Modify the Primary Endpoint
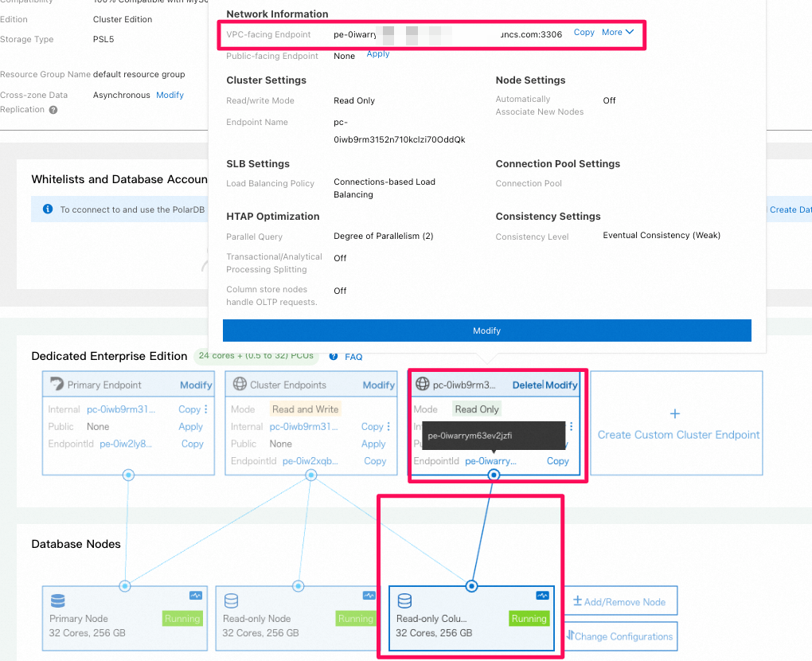 tap(196, 385)
